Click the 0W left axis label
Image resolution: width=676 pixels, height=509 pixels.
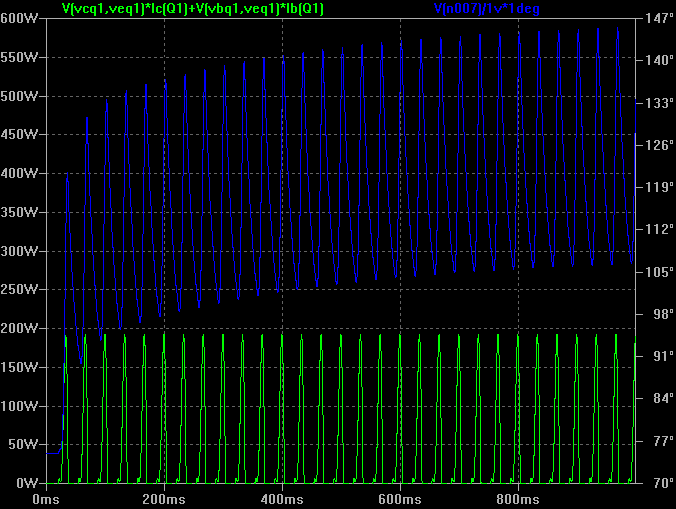[27, 483]
